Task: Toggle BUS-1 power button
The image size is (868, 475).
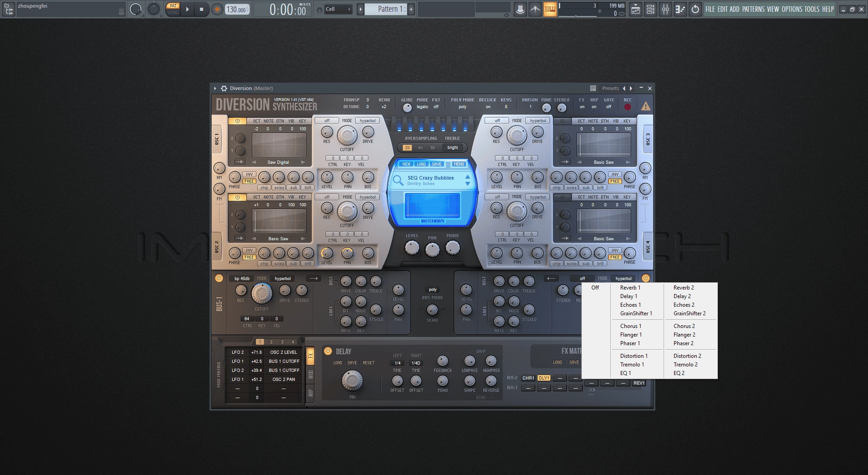Action: coord(219,278)
